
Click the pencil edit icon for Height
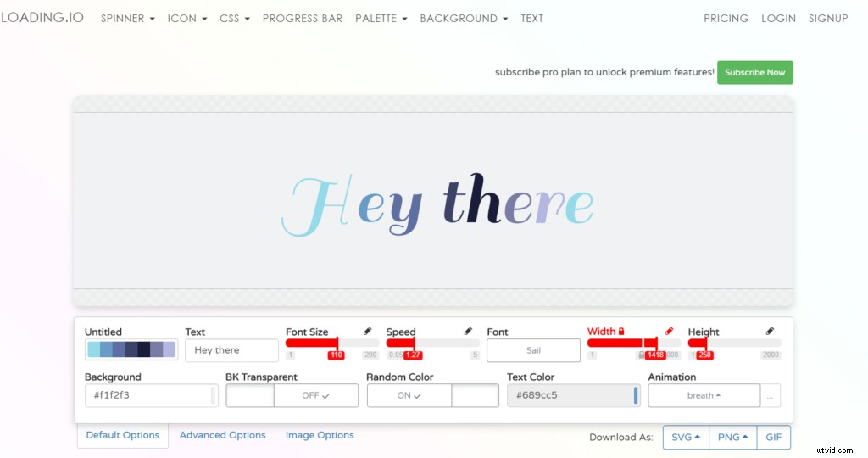tap(770, 331)
